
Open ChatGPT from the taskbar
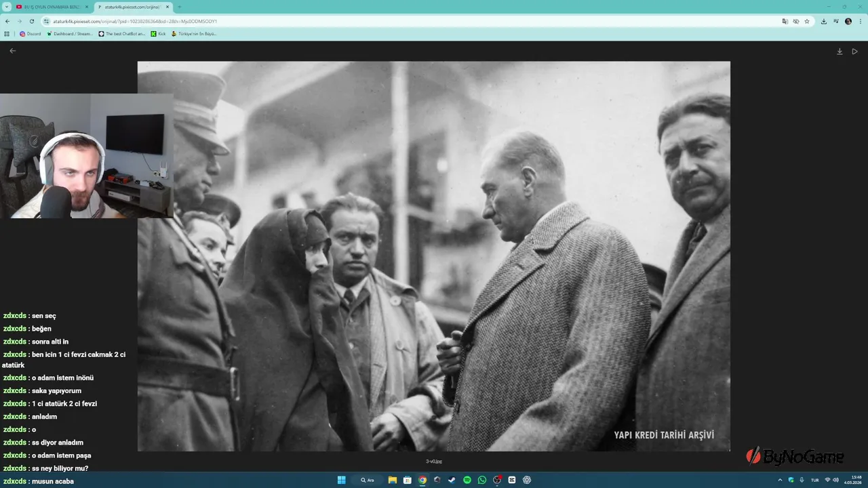click(x=527, y=480)
